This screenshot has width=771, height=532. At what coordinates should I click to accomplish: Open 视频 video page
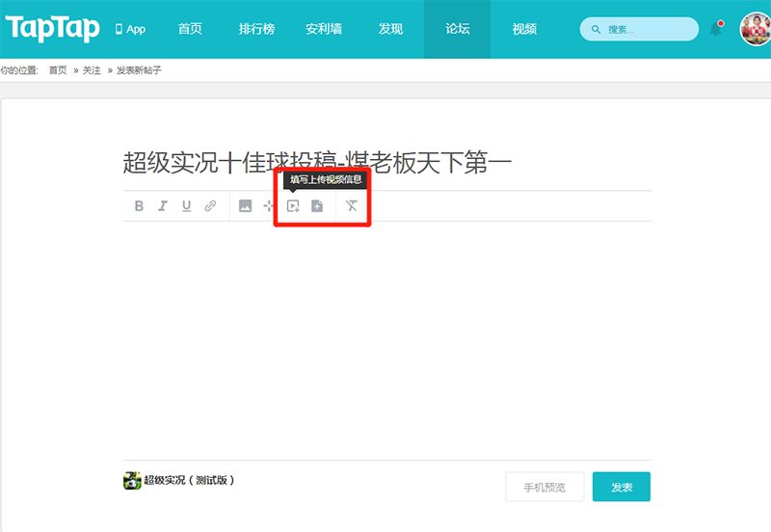point(524,29)
